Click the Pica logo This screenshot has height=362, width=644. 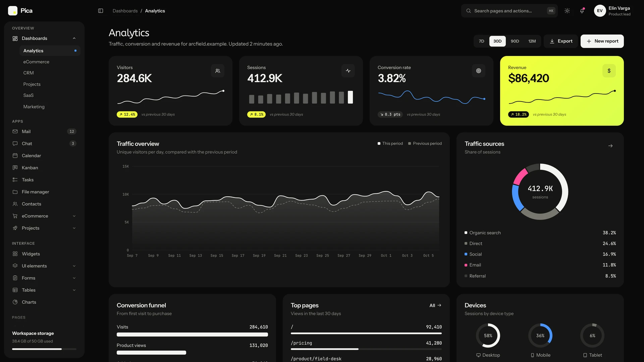coord(20,11)
